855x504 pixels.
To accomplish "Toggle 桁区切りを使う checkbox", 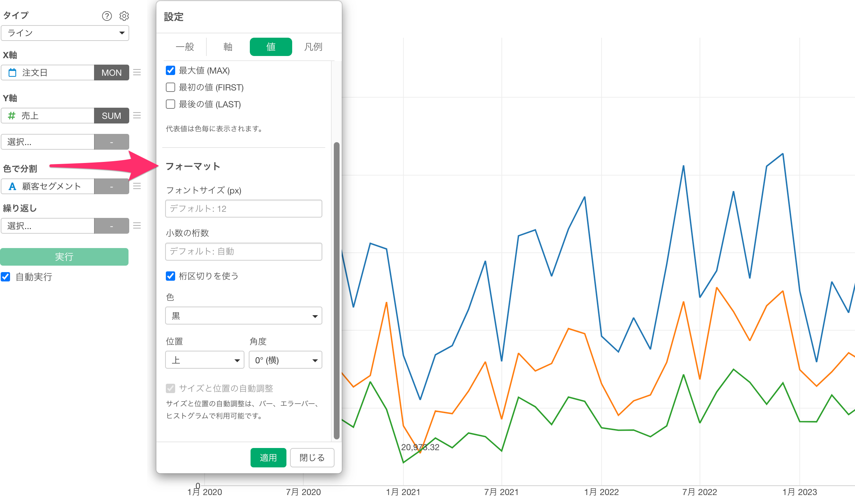I will [170, 276].
